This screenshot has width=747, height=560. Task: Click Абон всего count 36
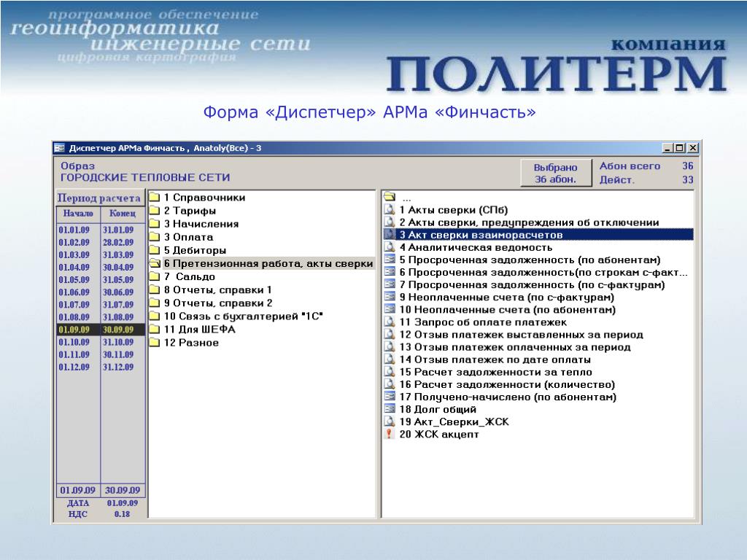(x=687, y=166)
